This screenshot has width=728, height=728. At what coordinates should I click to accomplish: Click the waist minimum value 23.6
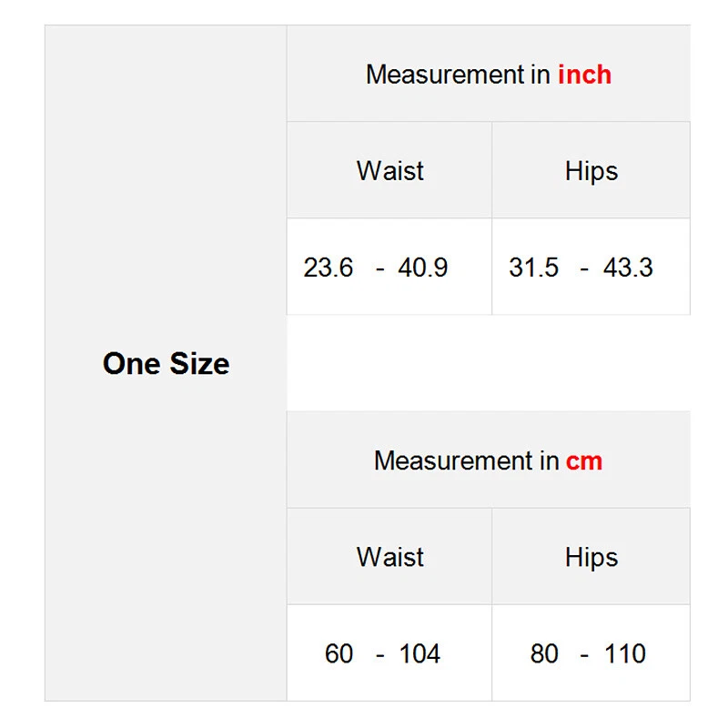pos(329,268)
